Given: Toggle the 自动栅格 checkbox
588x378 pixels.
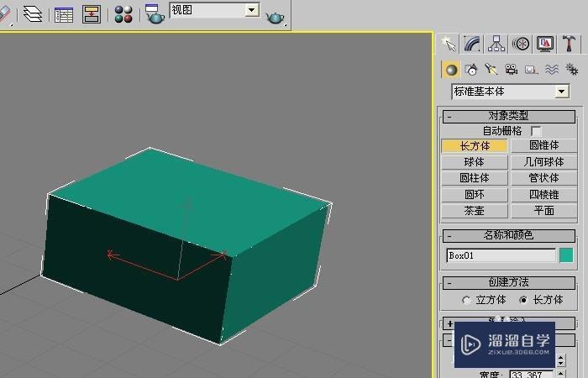Looking at the screenshot, I should point(536,132).
